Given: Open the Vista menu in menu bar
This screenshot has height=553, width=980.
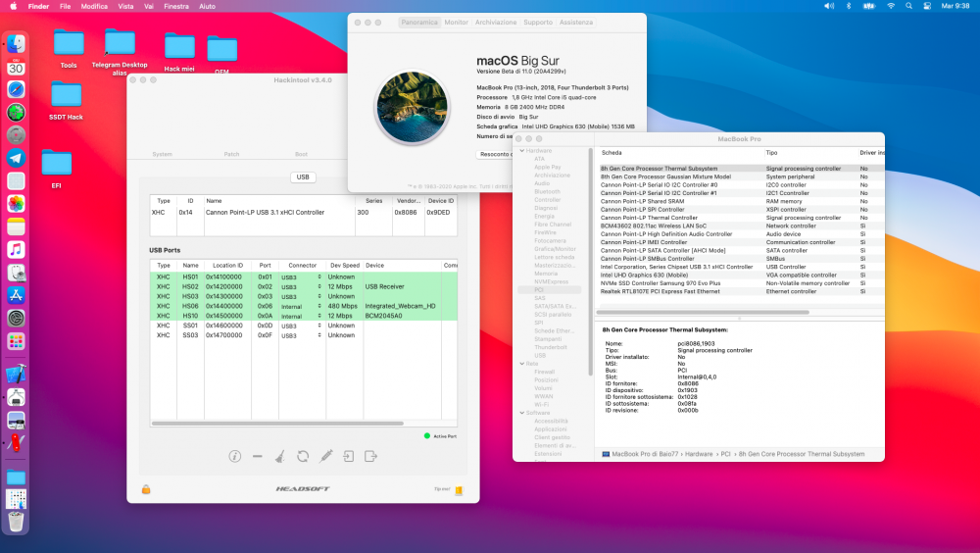Looking at the screenshot, I should click(125, 6).
